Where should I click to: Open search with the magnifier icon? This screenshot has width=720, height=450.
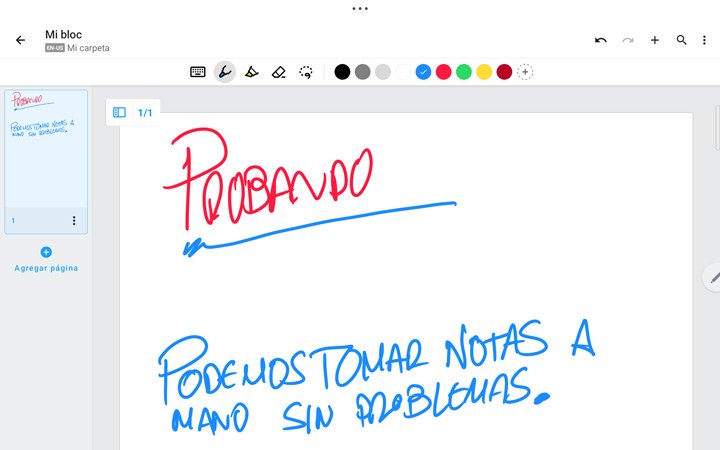[x=682, y=40]
